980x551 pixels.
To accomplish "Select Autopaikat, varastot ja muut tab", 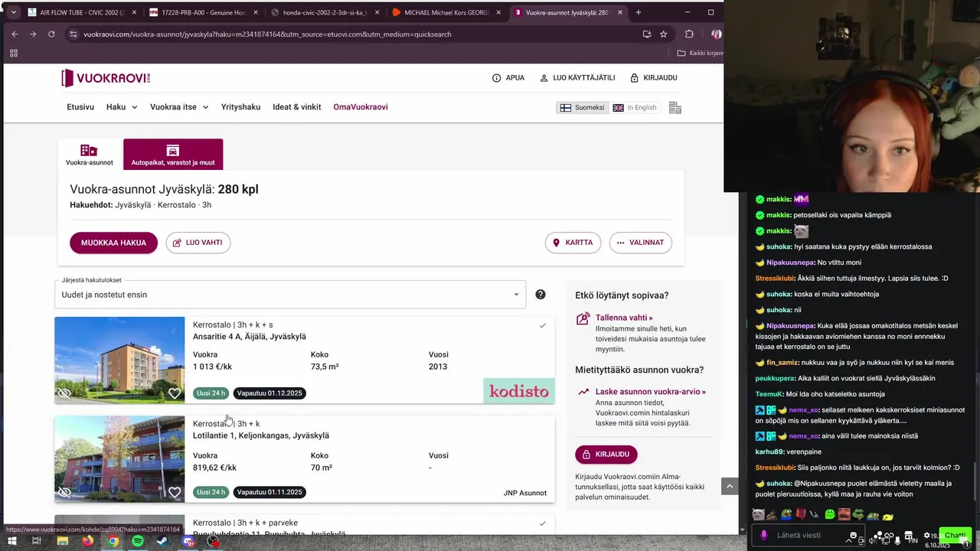I will click(173, 154).
